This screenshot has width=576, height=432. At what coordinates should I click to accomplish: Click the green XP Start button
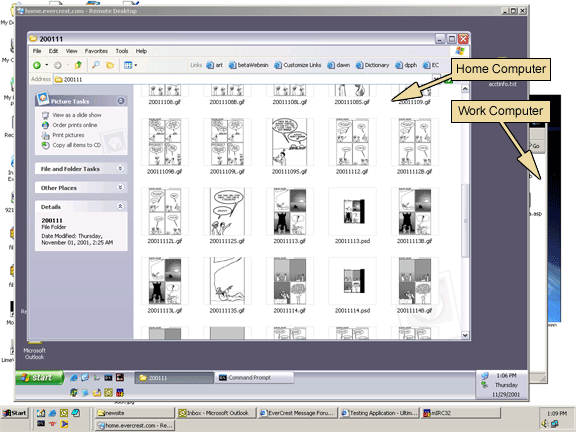pos(40,378)
